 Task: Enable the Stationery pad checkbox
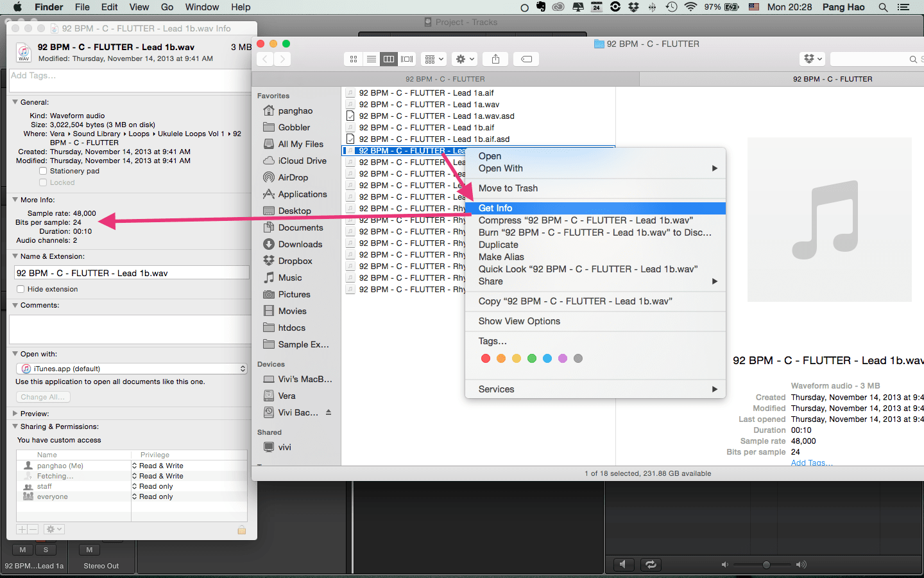coord(43,171)
